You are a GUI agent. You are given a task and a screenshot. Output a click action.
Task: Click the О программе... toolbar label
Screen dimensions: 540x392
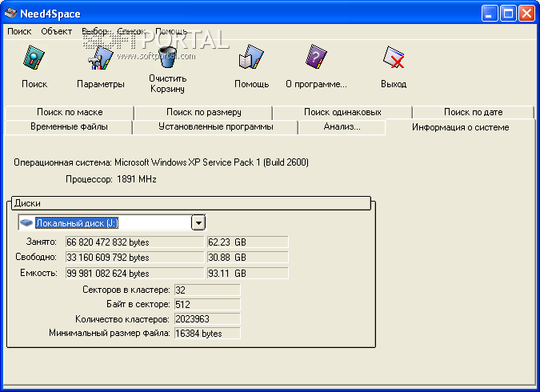tap(316, 84)
